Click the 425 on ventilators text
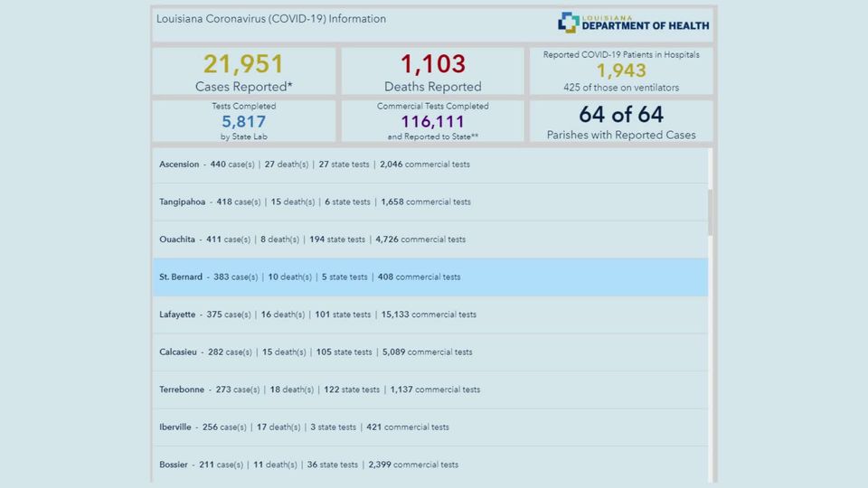The width and height of the screenshot is (868, 488). click(x=621, y=88)
